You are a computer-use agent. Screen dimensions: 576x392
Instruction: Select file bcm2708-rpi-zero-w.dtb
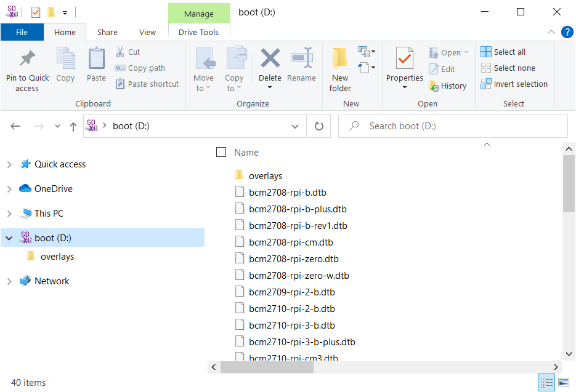(x=299, y=275)
